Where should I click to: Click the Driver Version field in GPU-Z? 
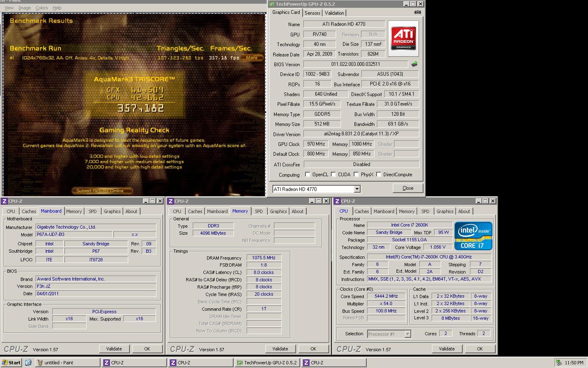tap(361, 134)
